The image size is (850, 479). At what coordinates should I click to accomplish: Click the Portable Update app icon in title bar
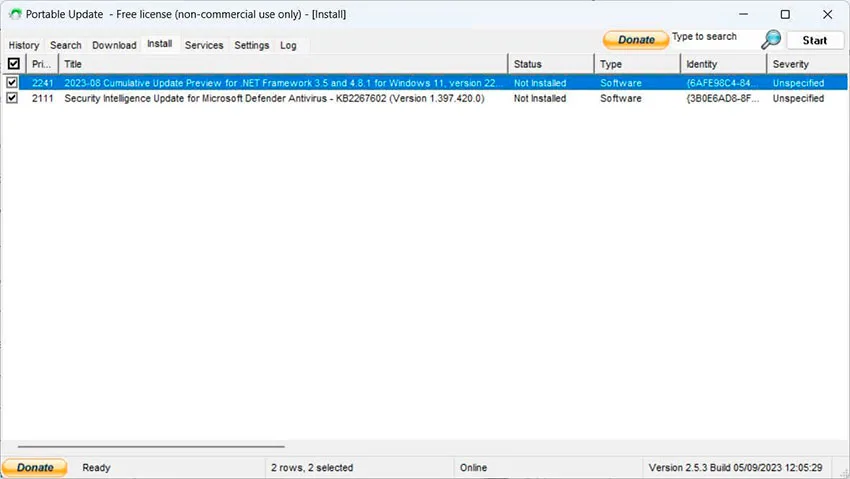click(15, 14)
